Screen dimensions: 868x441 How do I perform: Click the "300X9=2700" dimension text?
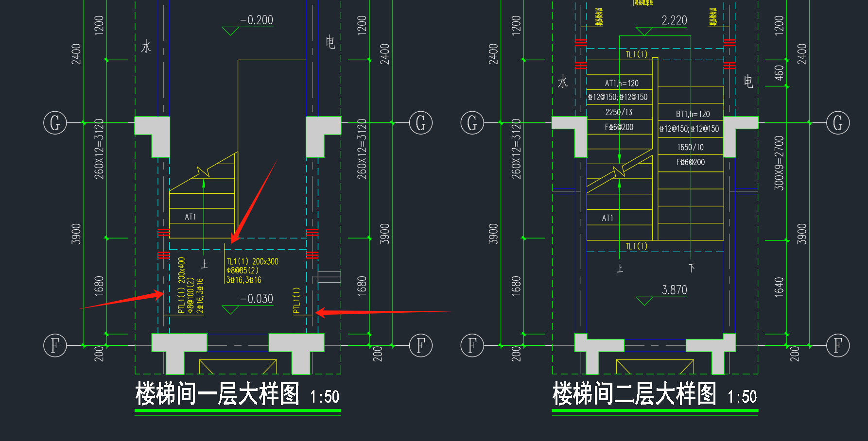pyautogui.click(x=779, y=163)
